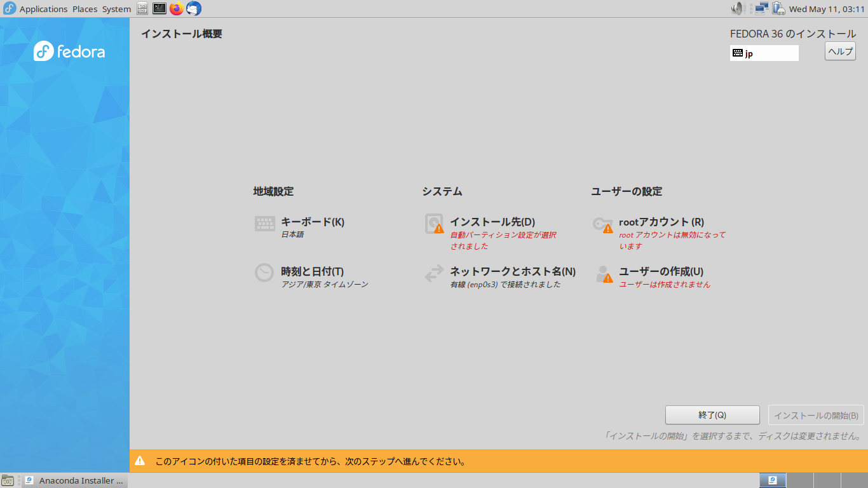868x488 pixels.
Task: Click the jp keyboard layout indicator
Action: 764,53
